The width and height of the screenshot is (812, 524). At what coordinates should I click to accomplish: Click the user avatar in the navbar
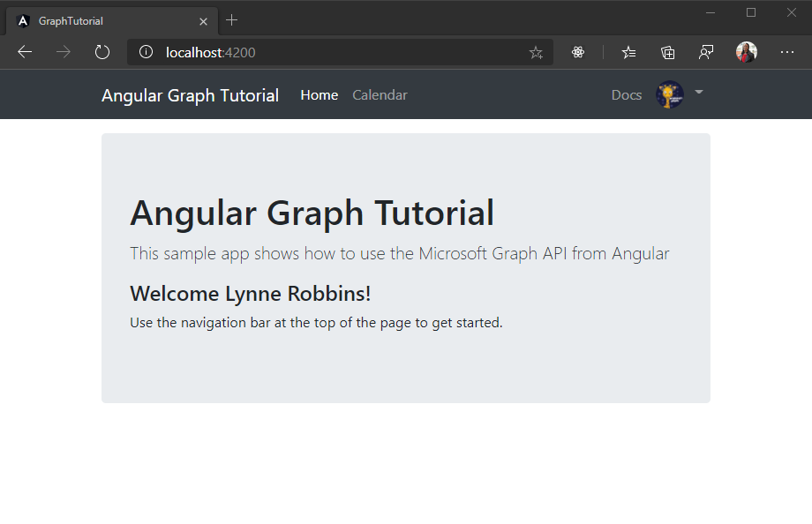(x=670, y=94)
